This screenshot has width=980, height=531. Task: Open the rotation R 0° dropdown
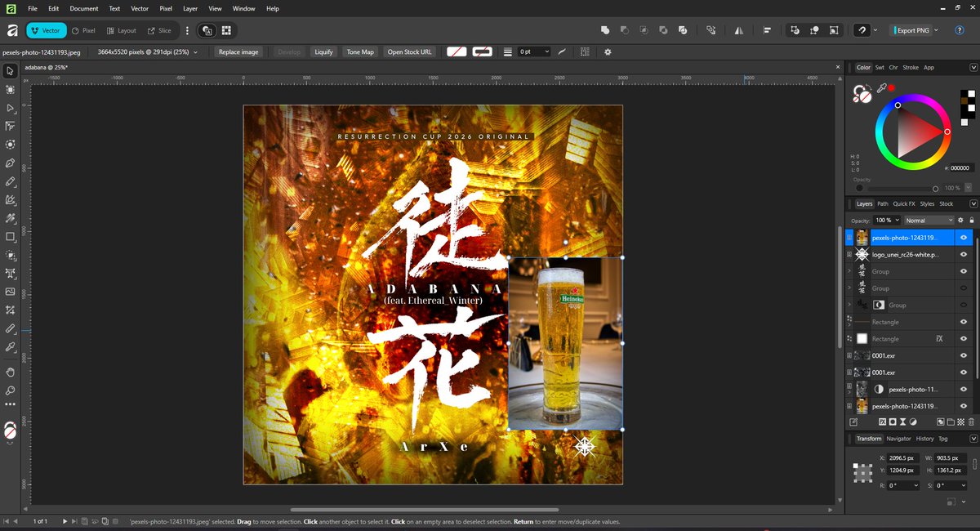coord(915,485)
